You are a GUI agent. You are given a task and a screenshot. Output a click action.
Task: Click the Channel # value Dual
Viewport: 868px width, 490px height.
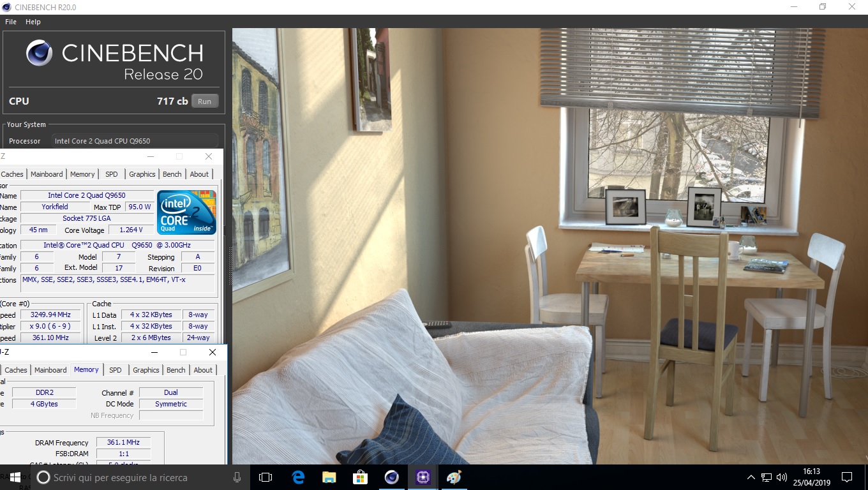[171, 392]
